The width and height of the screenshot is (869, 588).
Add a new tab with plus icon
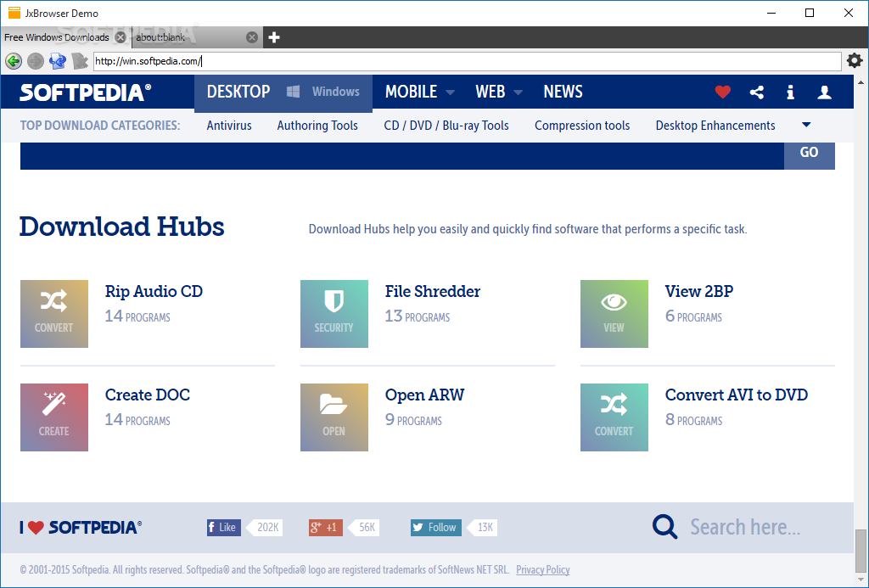click(x=274, y=37)
